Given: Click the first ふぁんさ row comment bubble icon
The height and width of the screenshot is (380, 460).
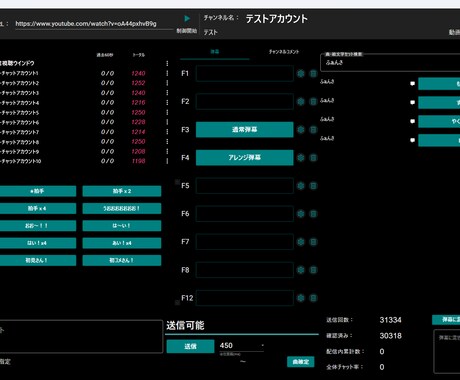Looking at the screenshot, I should click(x=412, y=84).
